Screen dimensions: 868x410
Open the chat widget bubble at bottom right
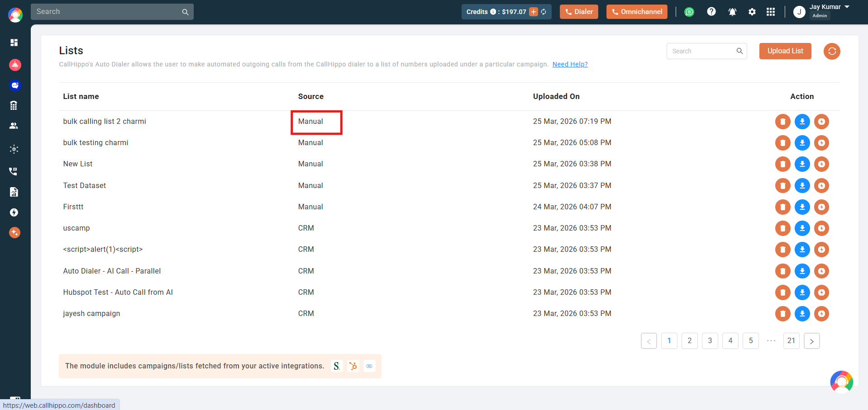coord(841,382)
